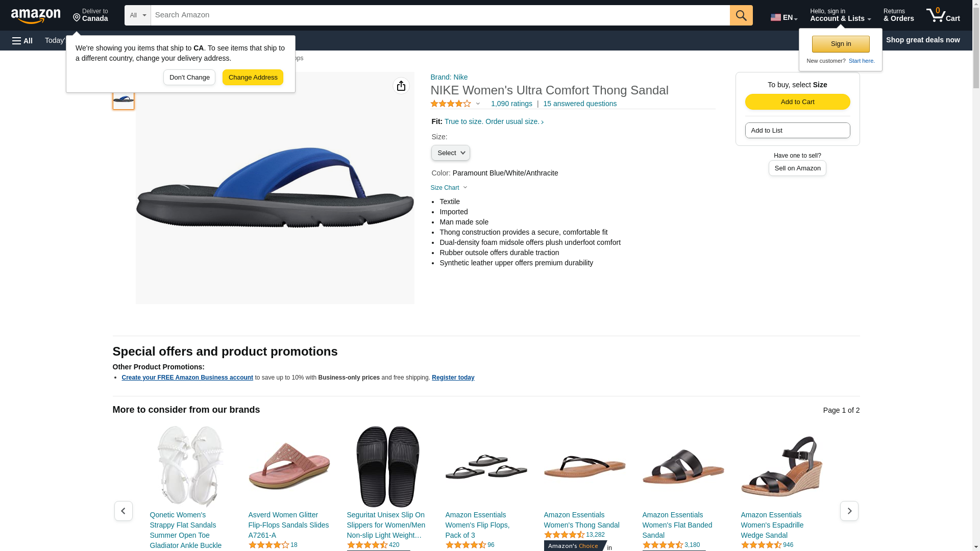Click the Sign in button
Viewport: 980px width, 551px height.
coord(841,44)
